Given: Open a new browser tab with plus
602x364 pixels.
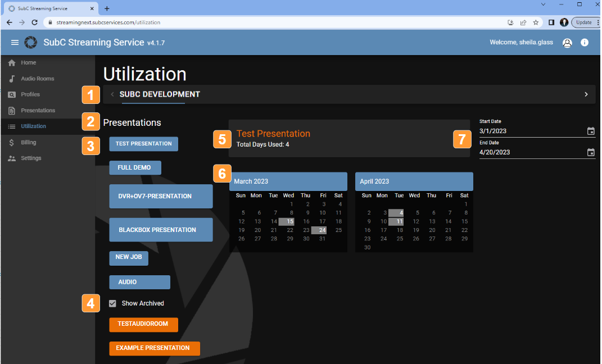Looking at the screenshot, I should point(107,8).
